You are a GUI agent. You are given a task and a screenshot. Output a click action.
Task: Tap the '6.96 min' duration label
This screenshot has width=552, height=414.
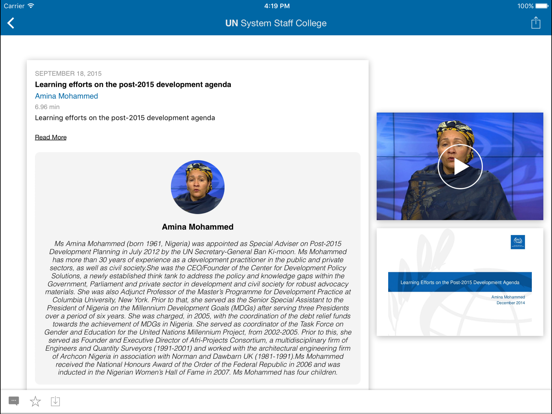tap(47, 107)
